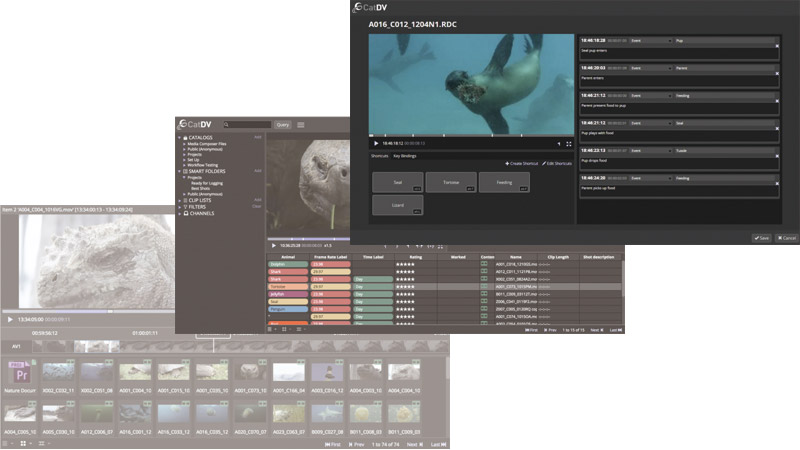Click the Lizard shortcut button
This screenshot has height=450, width=800.
[397, 205]
